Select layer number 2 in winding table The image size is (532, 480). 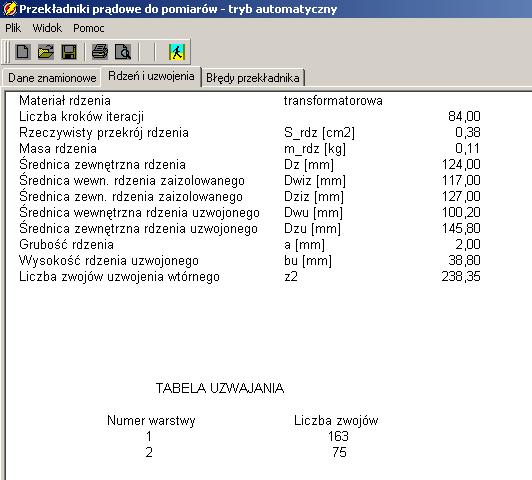coord(149,452)
